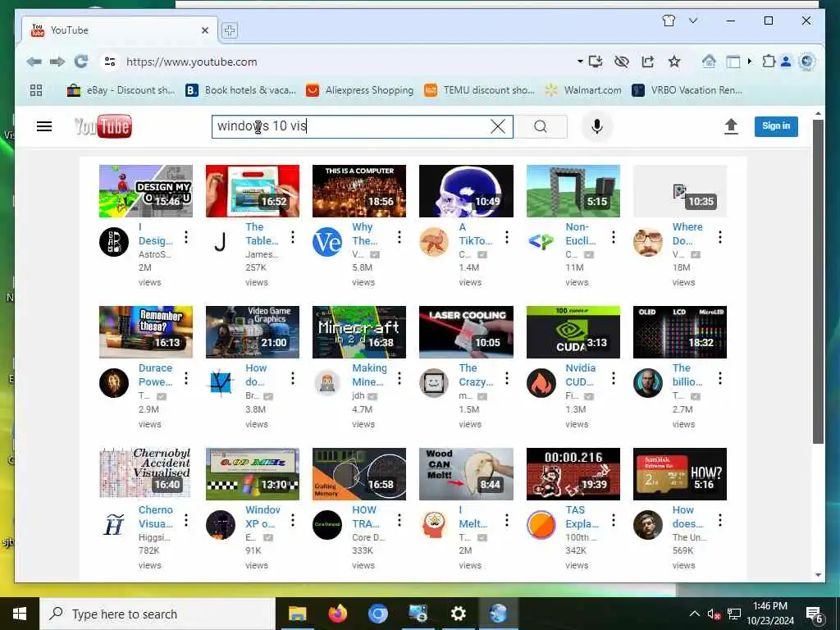Open the 'THIS IS A COMPUTER' video thumbnail
Image resolution: width=840 pixels, height=630 pixels.
(359, 190)
